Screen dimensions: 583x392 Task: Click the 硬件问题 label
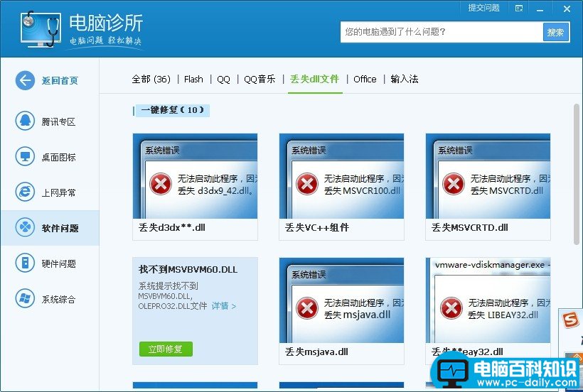[x=59, y=263]
